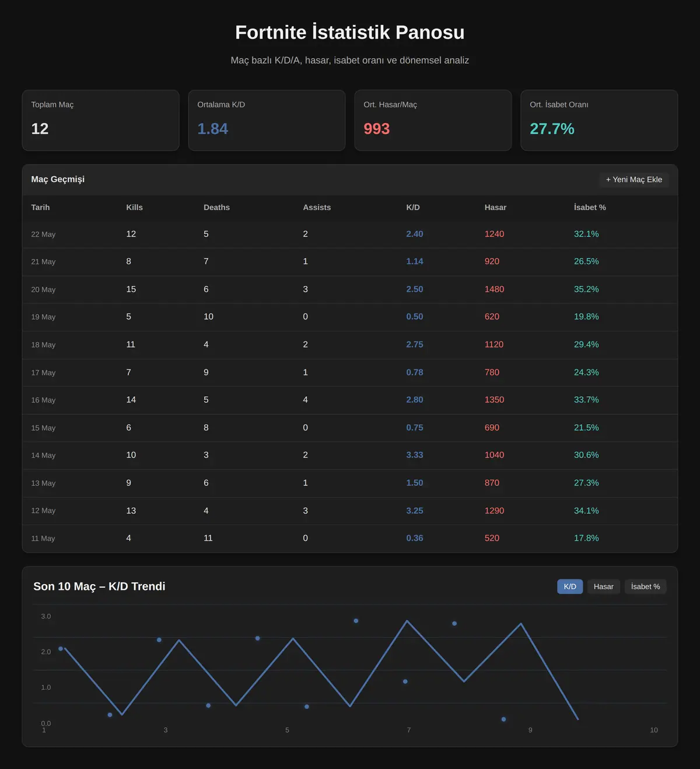Click damage value 520
This screenshot has width=700, height=769.
492,538
